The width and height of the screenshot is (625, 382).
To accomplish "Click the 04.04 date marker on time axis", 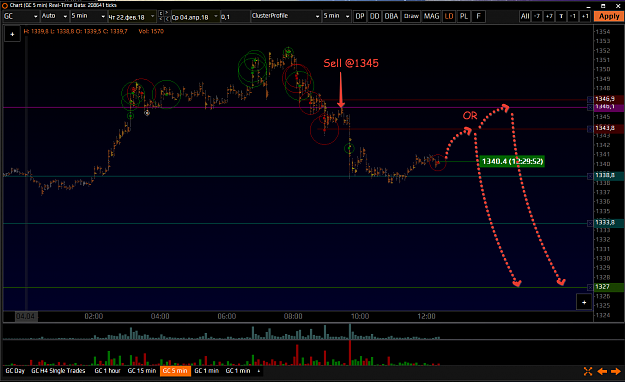I will tap(26, 316).
